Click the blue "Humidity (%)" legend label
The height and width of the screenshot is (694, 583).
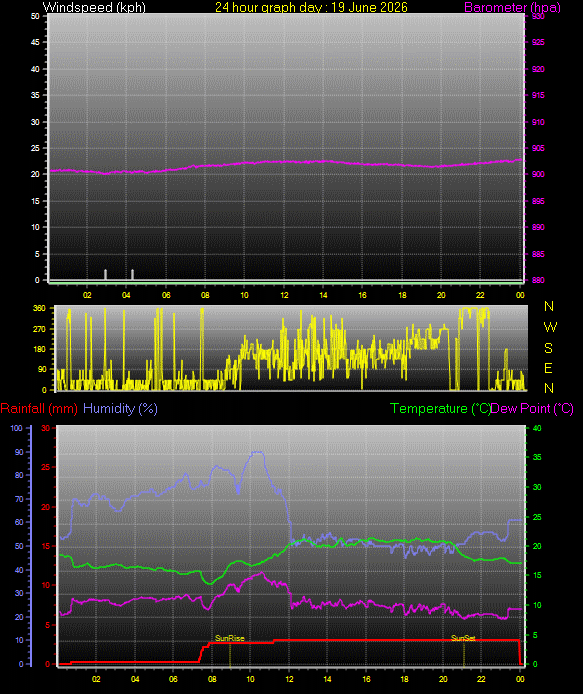[120, 409]
